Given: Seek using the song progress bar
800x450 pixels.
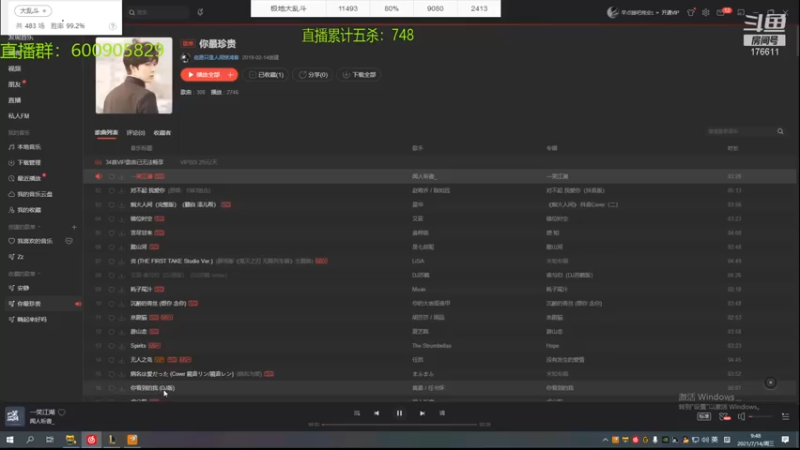Looking at the screenshot, I should pyautogui.click(x=399, y=424).
